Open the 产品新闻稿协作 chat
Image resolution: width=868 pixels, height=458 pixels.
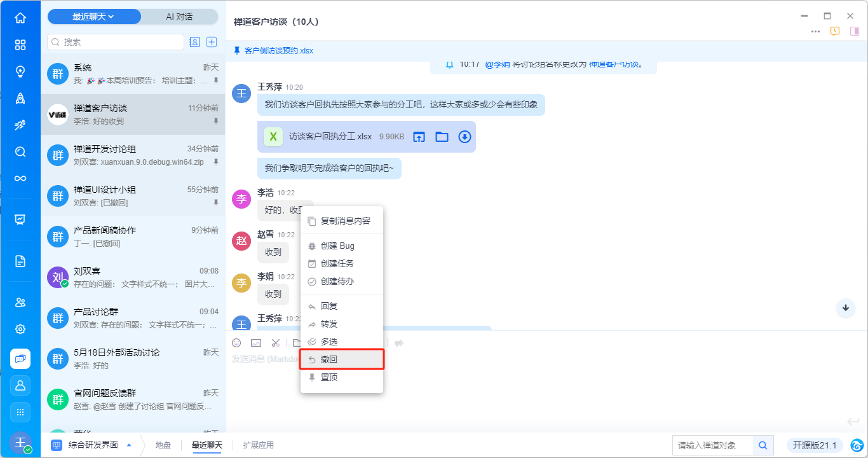tap(133, 237)
